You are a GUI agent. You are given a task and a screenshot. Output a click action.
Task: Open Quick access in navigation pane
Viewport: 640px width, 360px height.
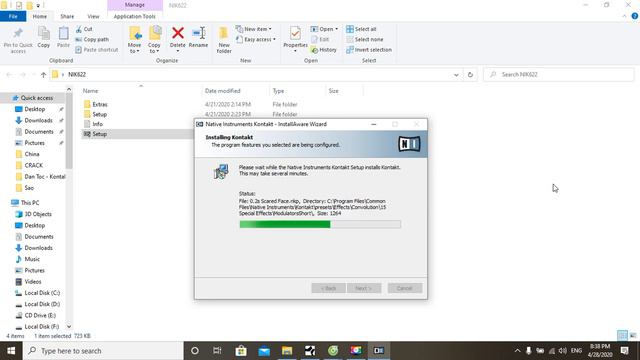[x=37, y=98]
